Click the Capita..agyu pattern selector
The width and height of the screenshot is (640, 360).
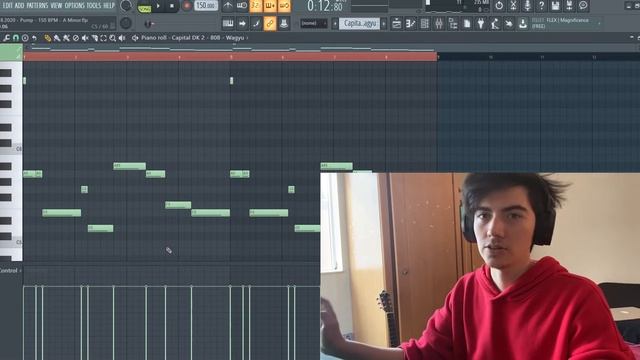[360, 24]
